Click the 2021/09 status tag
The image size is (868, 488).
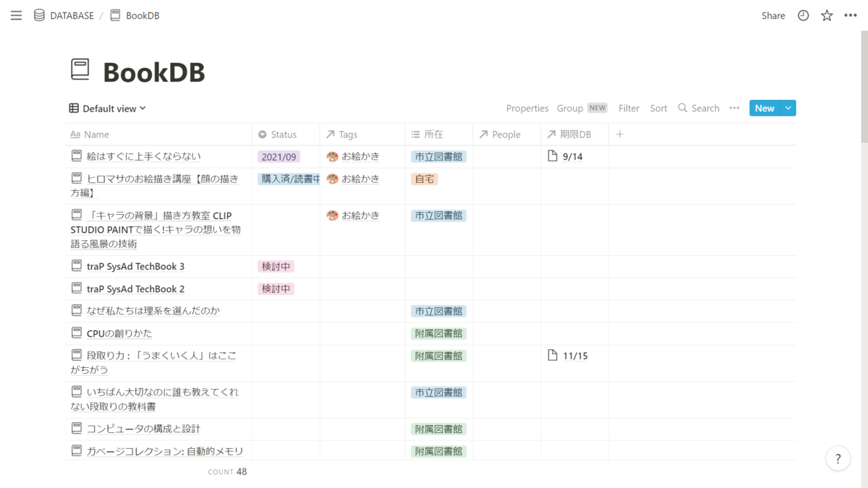(278, 156)
